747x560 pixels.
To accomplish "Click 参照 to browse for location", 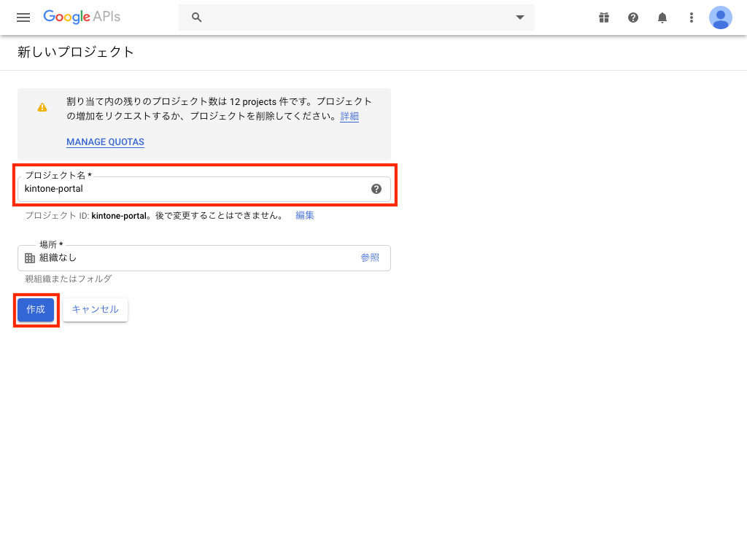I will click(x=370, y=258).
